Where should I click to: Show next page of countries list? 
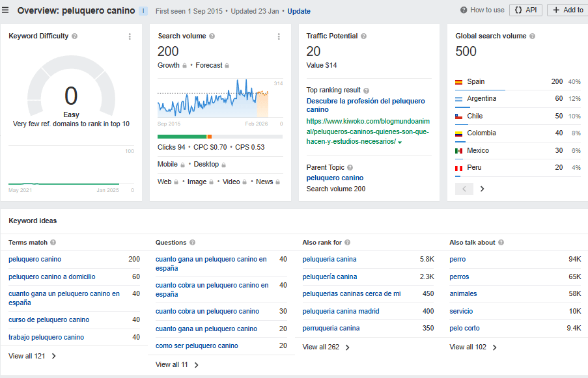pyautogui.click(x=482, y=189)
